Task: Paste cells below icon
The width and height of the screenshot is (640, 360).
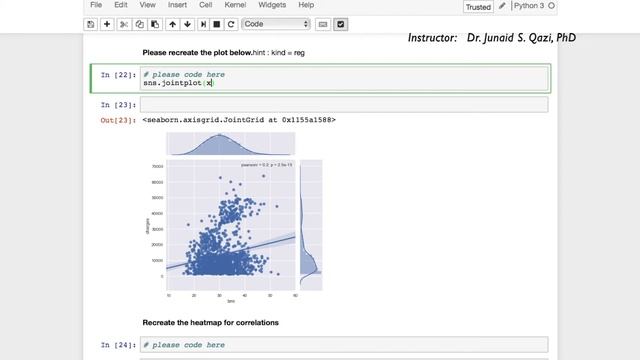Action: 155,24
